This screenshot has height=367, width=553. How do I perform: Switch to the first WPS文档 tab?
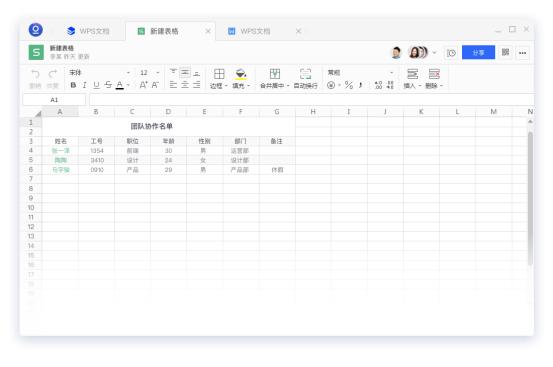click(x=88, y=31)
